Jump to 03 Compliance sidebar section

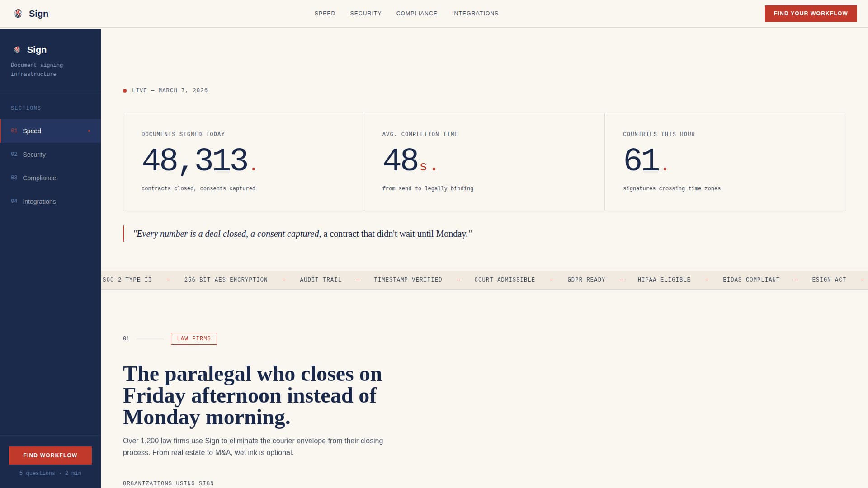(x=39, y=178)
